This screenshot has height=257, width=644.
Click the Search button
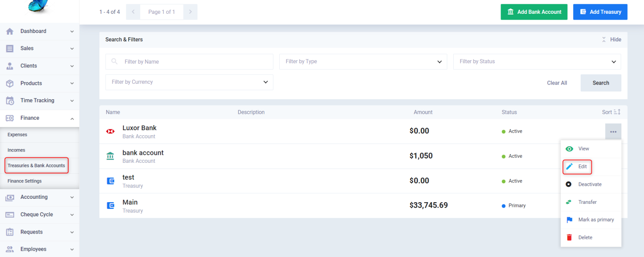pos(601,83)
